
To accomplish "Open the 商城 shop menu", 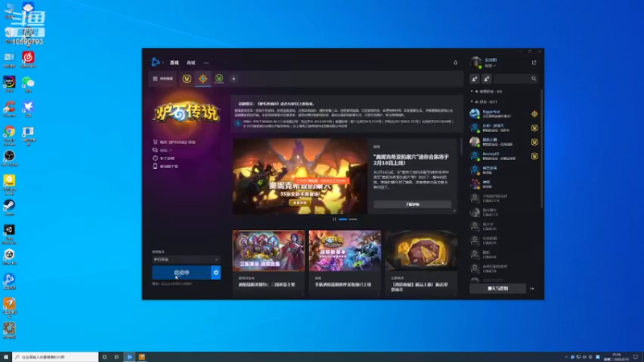I will pos(191,63).
